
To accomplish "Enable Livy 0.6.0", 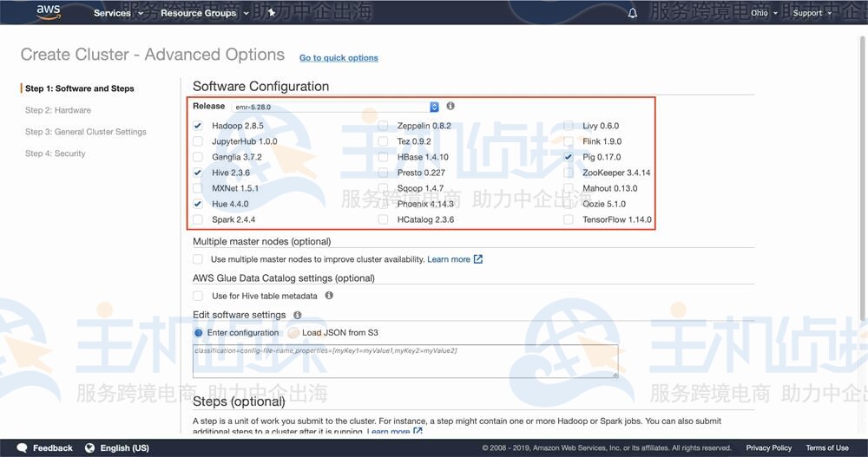I will (x=569, y=126).
